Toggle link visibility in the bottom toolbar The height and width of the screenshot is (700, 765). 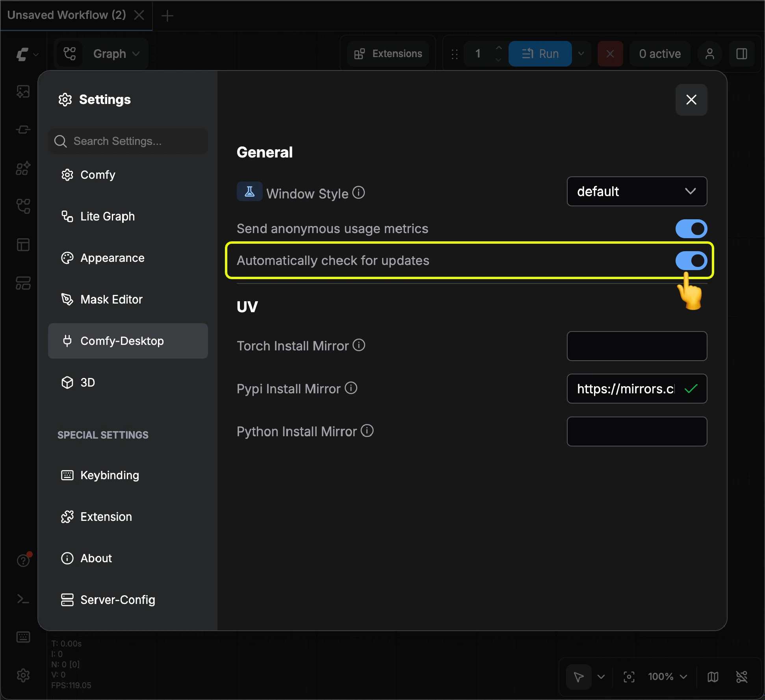(x=742, y=677)
